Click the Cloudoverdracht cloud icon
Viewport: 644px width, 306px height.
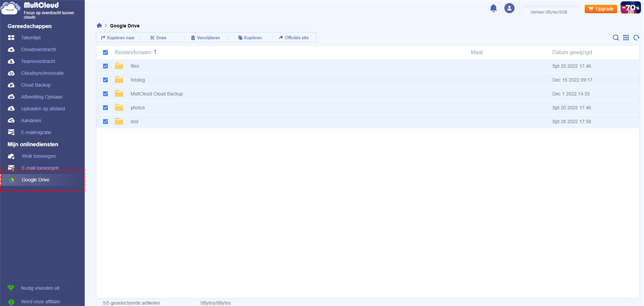point(11,49)
